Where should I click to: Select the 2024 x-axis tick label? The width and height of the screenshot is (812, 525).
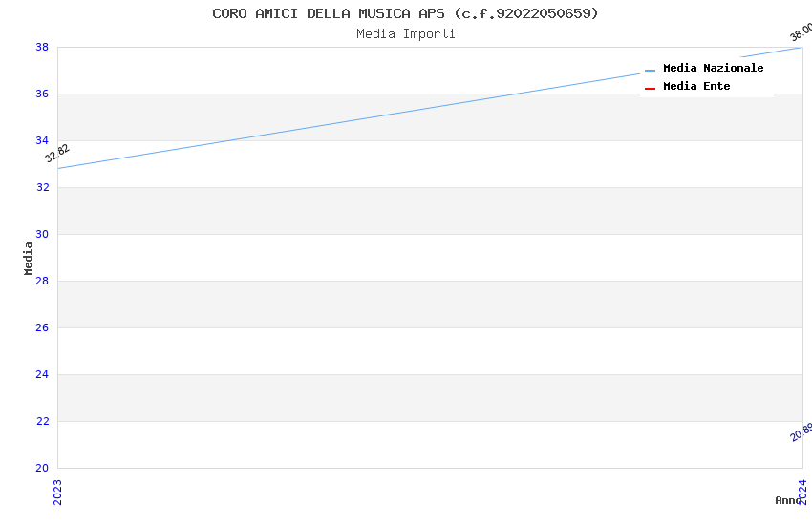point(802,492)
